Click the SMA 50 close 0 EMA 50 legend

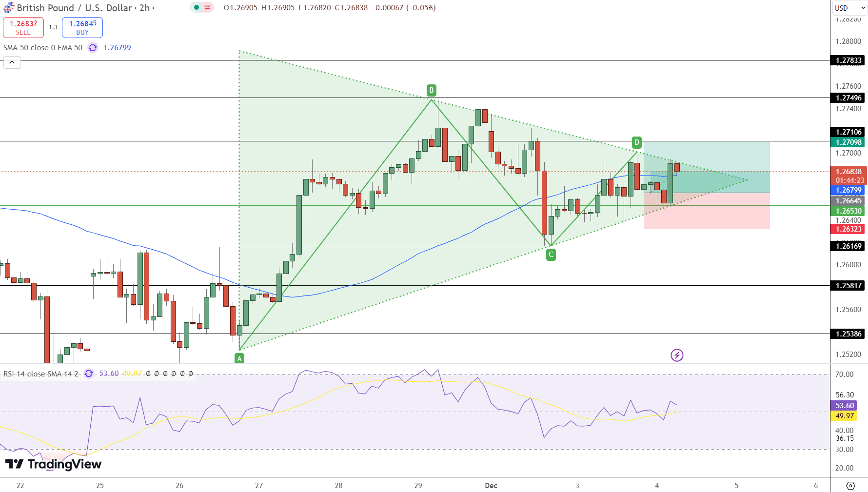tap(43, 47)
